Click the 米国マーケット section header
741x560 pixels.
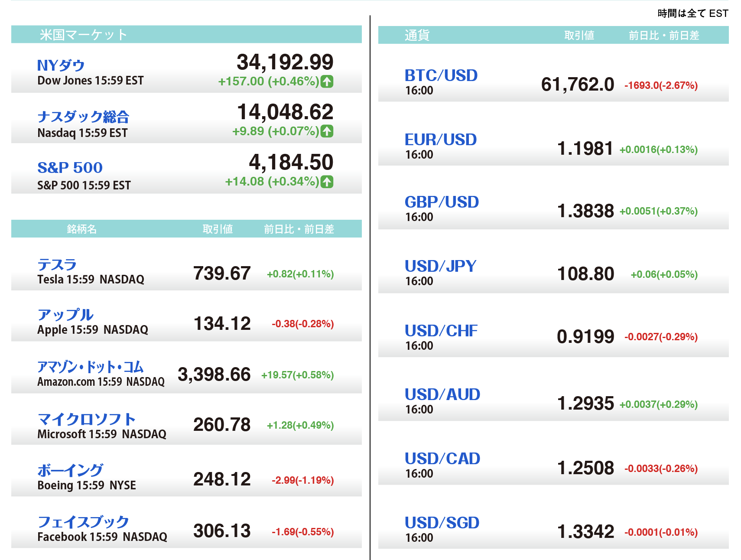(83, 35)
